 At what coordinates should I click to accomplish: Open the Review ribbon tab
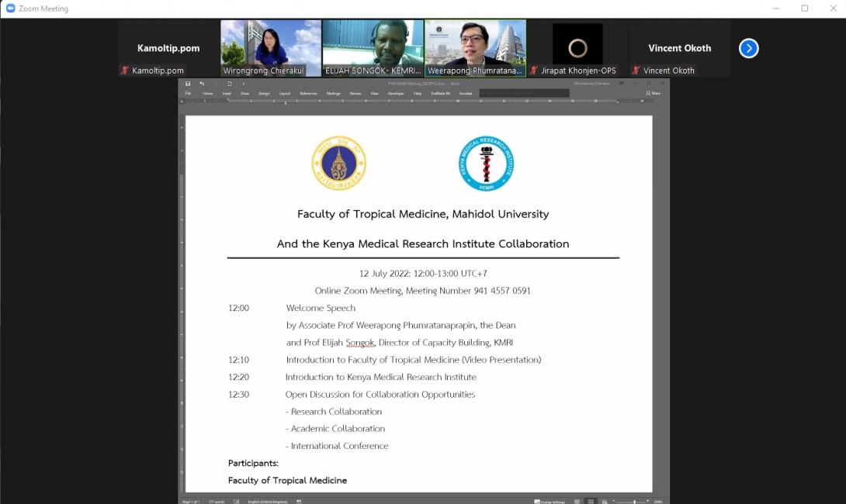point(355,93)
